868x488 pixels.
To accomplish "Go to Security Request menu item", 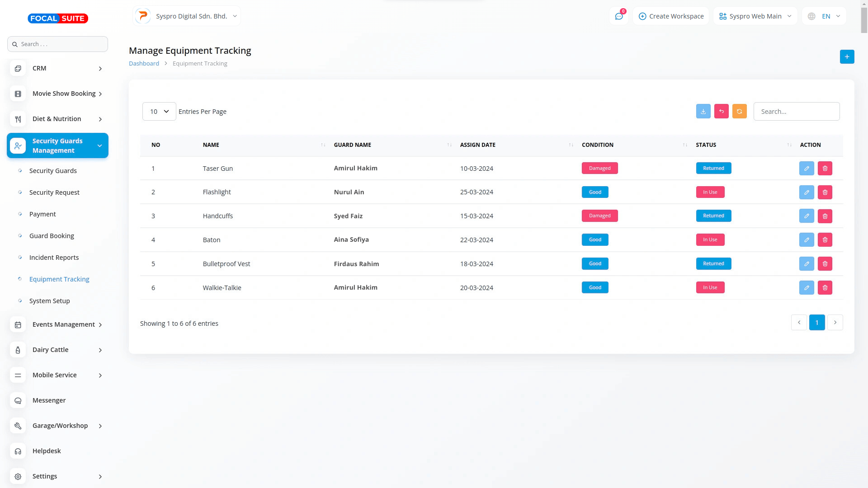I will (54, 192).
